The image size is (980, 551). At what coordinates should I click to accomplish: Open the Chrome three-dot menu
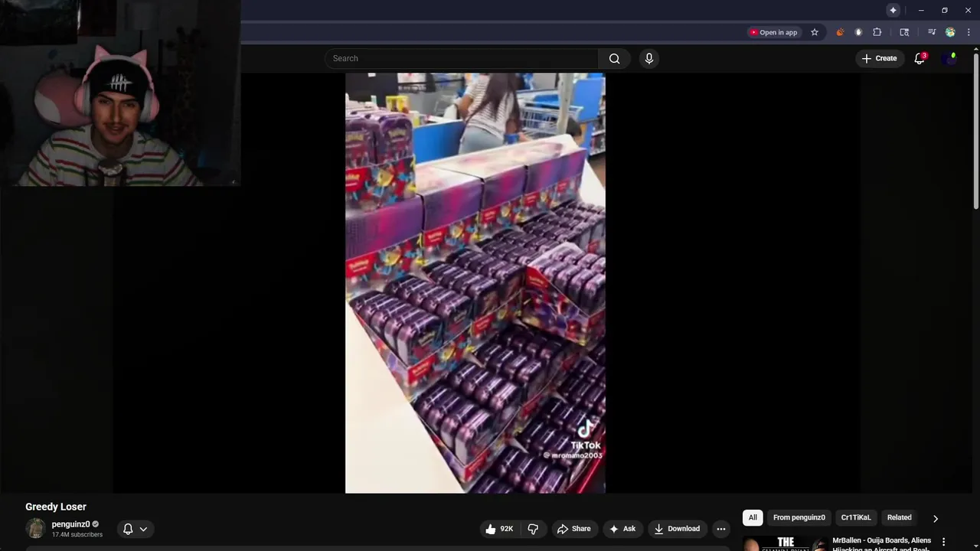[969, 32]
